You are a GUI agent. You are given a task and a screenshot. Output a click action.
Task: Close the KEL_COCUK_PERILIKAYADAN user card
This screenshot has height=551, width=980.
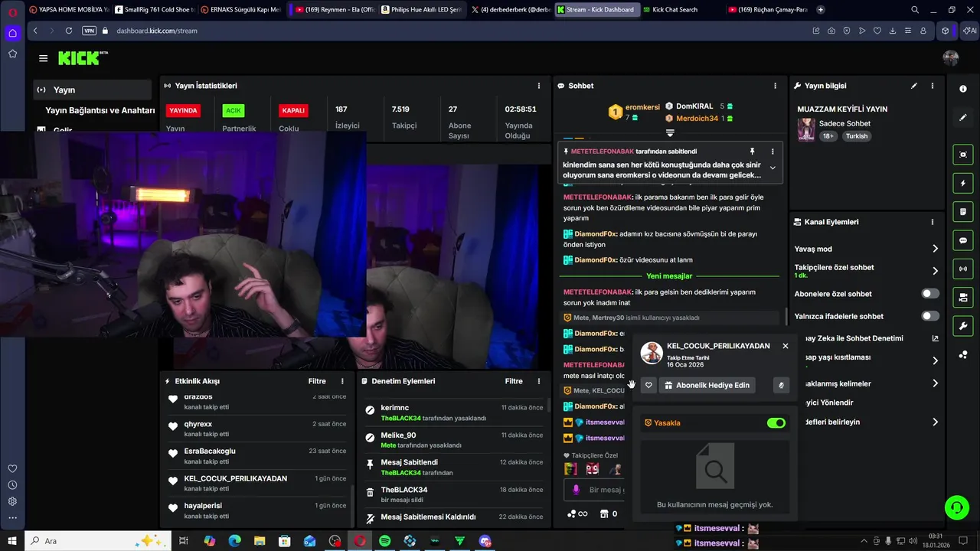coord(785,346)
